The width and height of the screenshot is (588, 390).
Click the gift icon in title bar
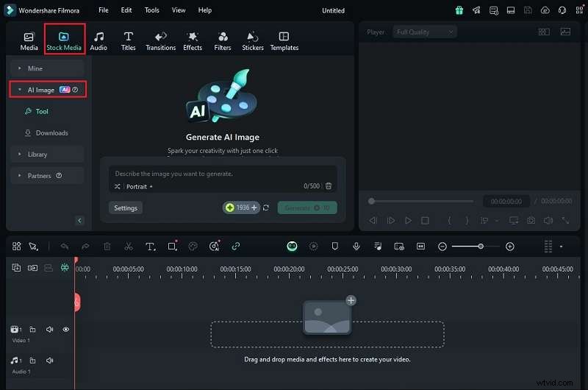point(459,10)
